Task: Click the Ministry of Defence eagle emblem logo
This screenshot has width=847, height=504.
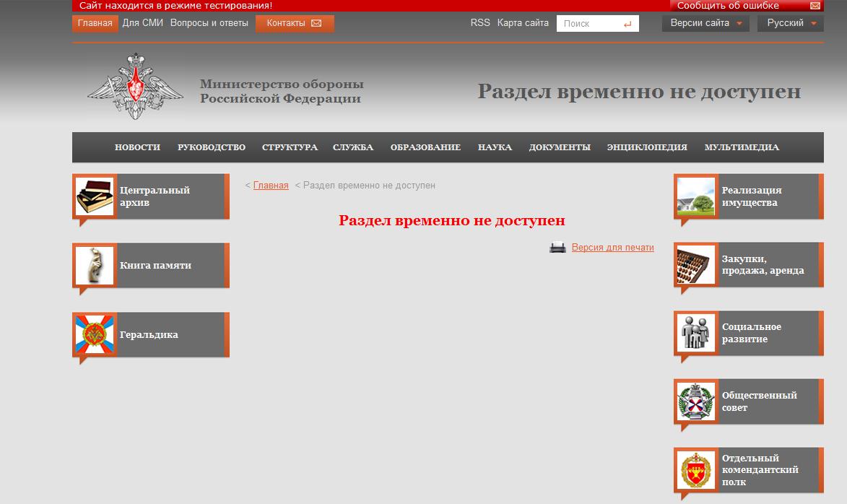Action: [135, 87]
